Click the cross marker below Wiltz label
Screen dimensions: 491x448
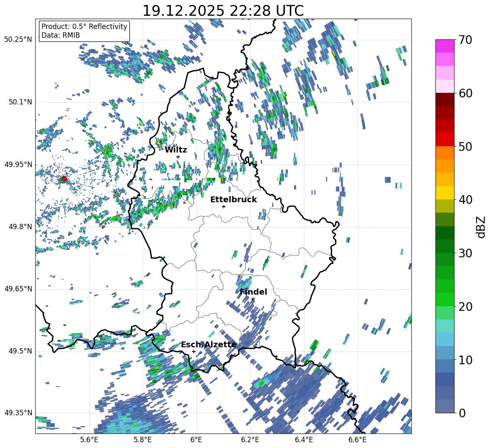(178, 157)
